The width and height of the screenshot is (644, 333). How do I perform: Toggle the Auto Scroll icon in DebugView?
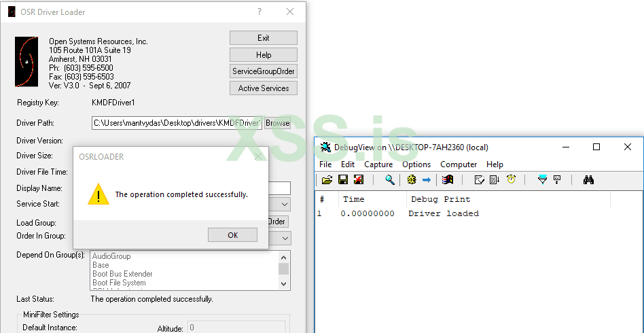pyautogui.click(x=495, y=179)
